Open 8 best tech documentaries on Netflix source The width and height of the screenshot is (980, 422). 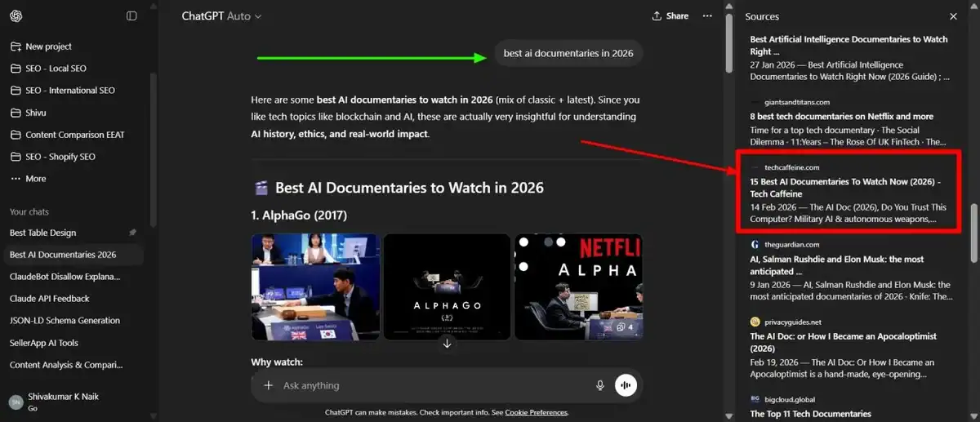842,117
